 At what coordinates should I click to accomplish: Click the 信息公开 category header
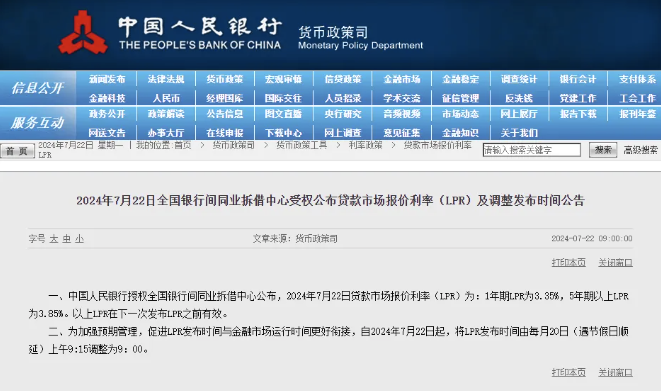coord(38,88)
